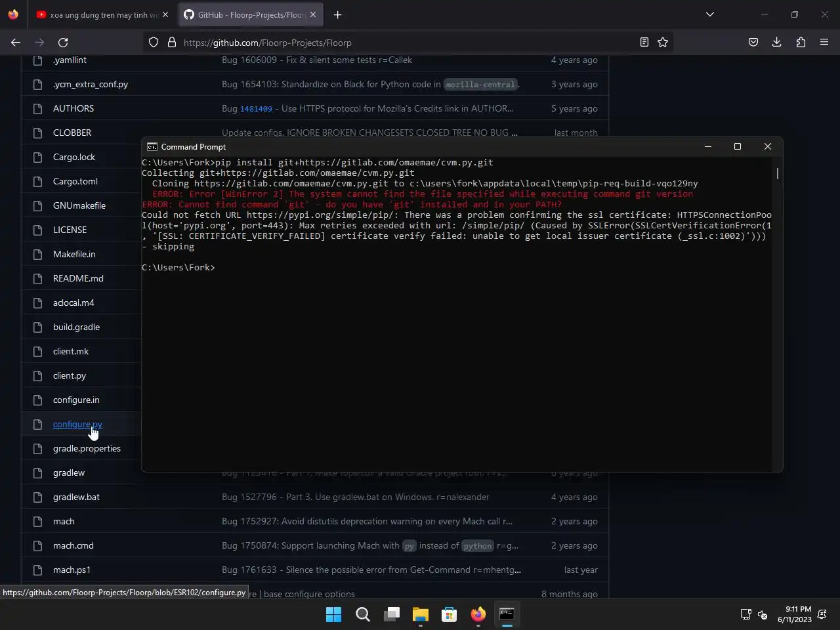Open build.gradle file

tap(76, 327)
